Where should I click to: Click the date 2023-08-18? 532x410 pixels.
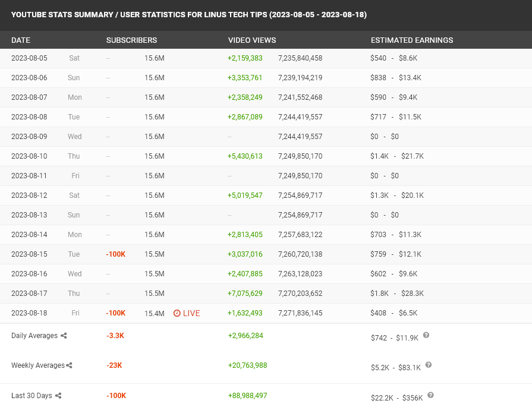coord(29,313)
